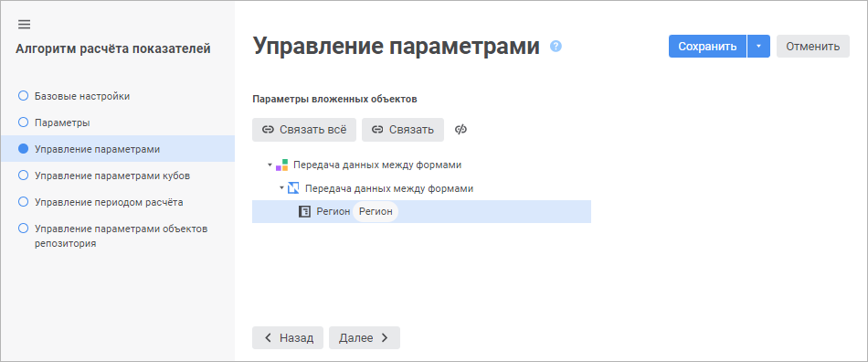Viewport: 868px width, 362px height.
Task: Click the help question mark icon
Action: point(556,47)
